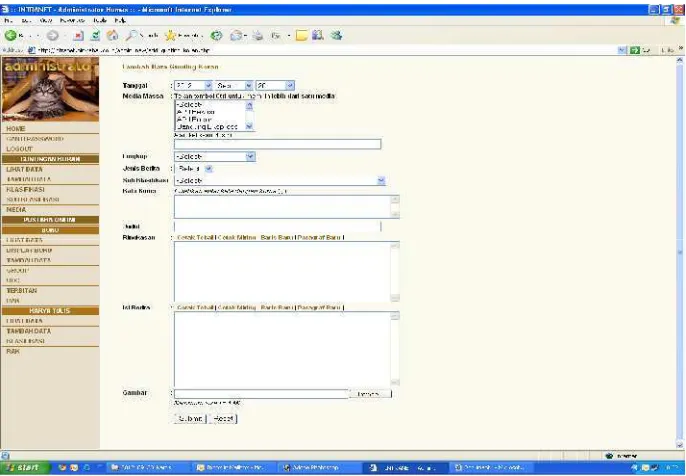Click the Mail envelope icon in toolbar
The image size is (686, 476).
click(236, 36)
